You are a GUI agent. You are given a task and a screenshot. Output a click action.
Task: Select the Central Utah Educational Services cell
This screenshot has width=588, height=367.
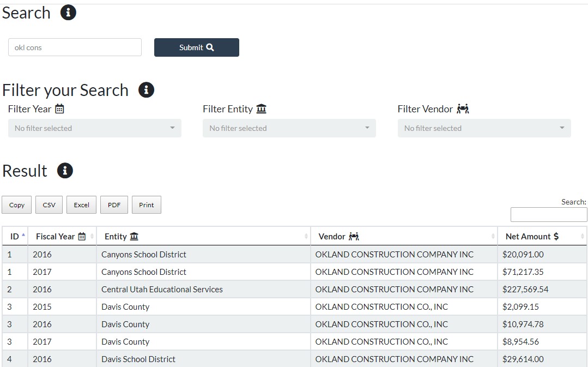tap(204, 290)
